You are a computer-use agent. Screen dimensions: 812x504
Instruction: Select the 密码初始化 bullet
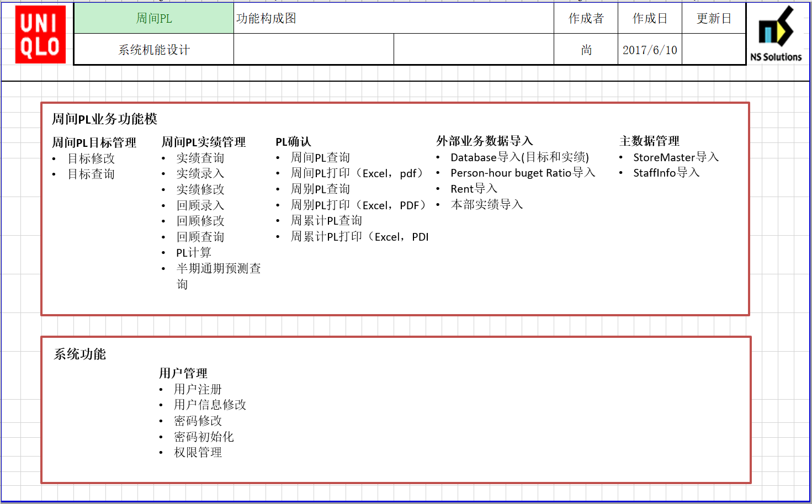click(x=204, y=437)
